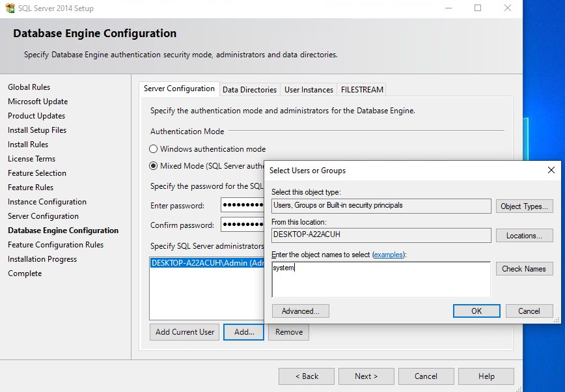Select Mixed Mode authentication radio button

[x=154, y=166]
